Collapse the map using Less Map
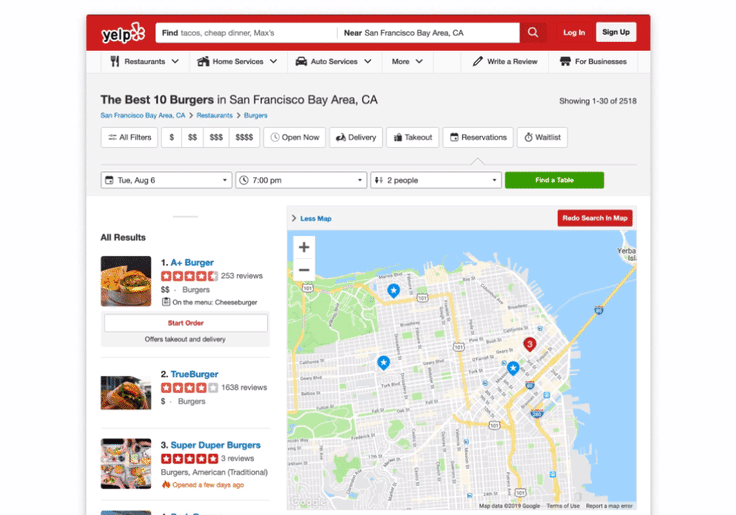This screenshot has width=736, height=515. (312, 219)
